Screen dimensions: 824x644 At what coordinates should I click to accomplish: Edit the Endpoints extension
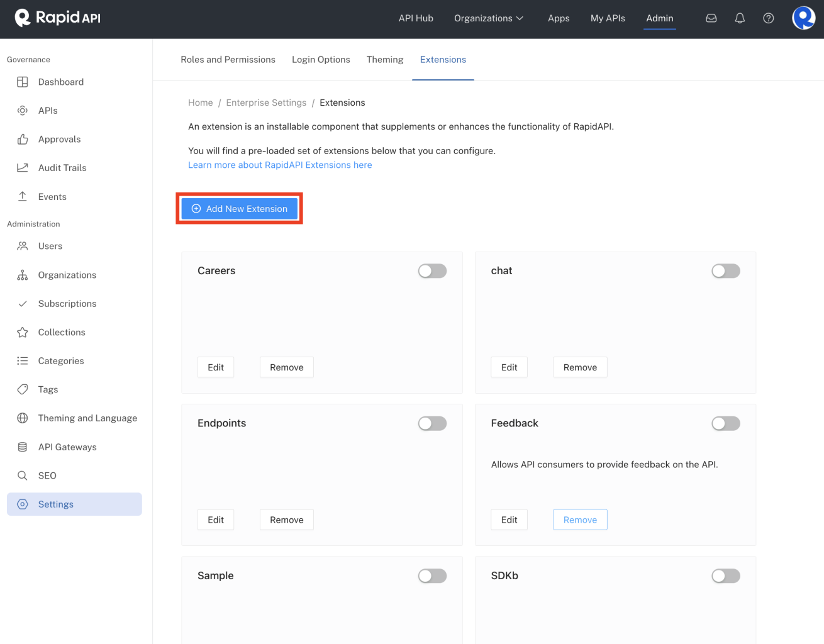coord(216,520)
